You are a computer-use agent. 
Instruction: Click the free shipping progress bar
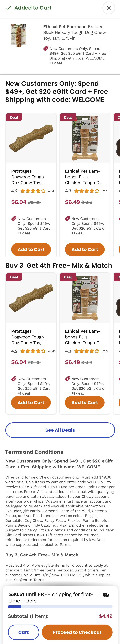coord(60,607)
